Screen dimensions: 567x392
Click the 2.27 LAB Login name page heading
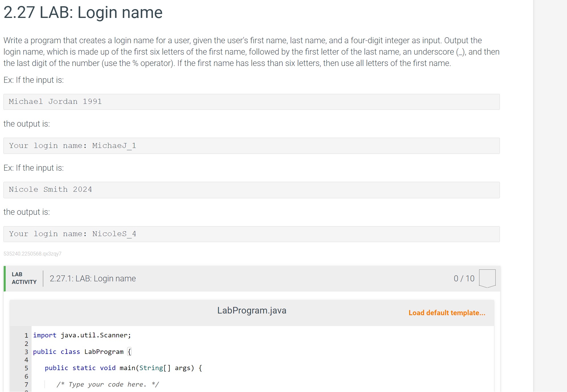(82, 13)
